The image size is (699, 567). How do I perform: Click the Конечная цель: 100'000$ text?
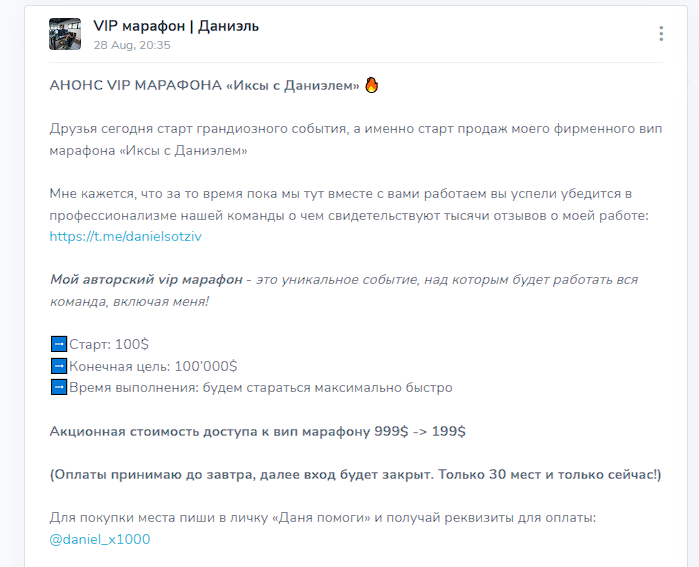153,366
